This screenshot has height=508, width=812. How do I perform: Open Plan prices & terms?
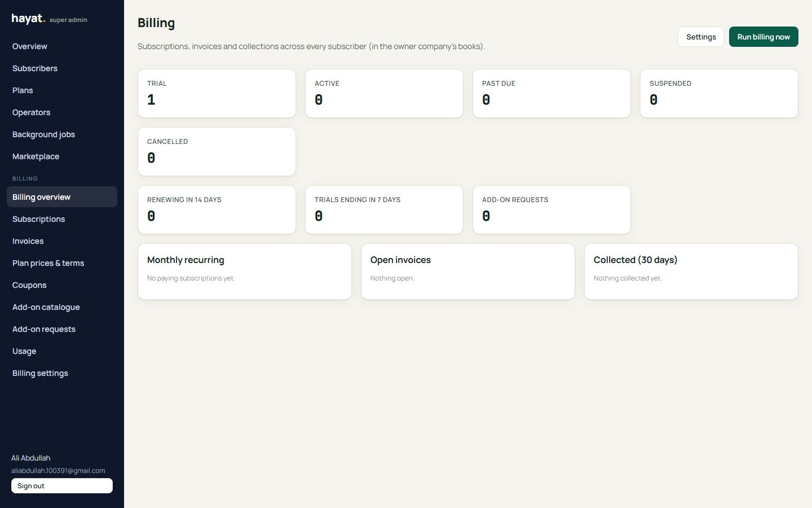[62, 263]
